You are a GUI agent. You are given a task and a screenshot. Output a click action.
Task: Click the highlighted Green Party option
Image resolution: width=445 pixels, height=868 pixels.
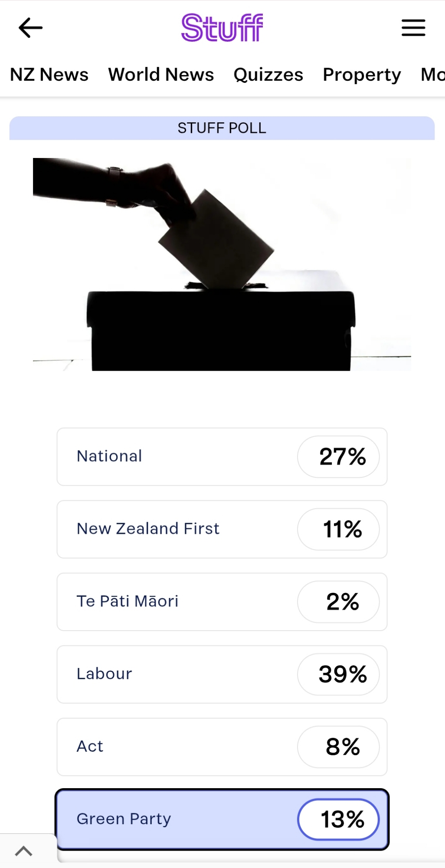point(173,819)
